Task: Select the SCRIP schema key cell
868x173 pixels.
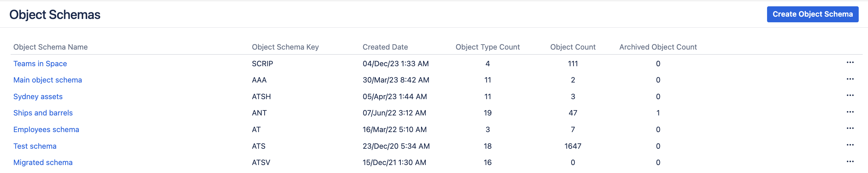Action: click(262, 64)
